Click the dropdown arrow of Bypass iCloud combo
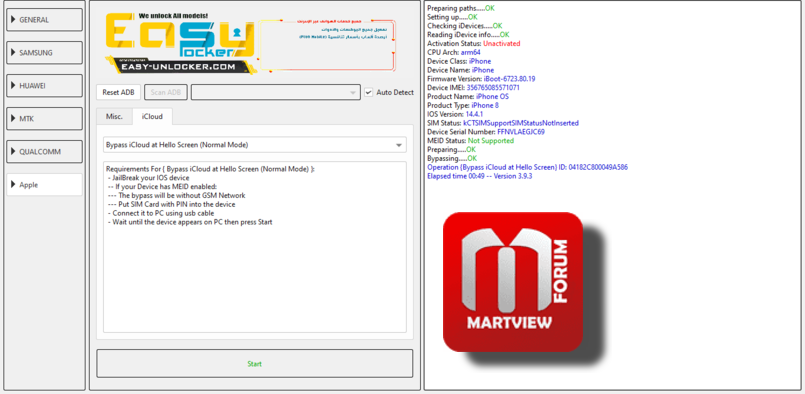Viewport: 805px width, 394px height. tap(399, 145)
